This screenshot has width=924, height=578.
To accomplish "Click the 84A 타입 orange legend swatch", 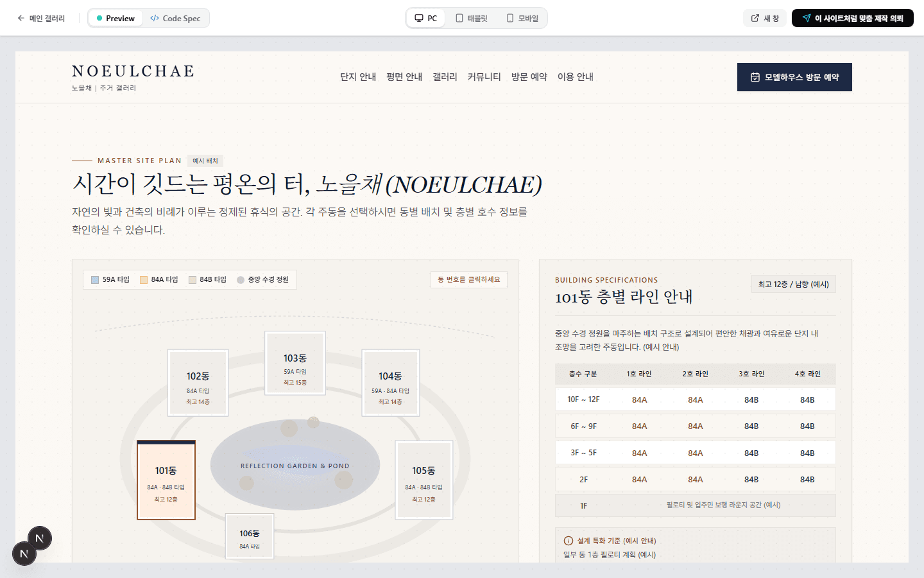I will tap(144, 280).
